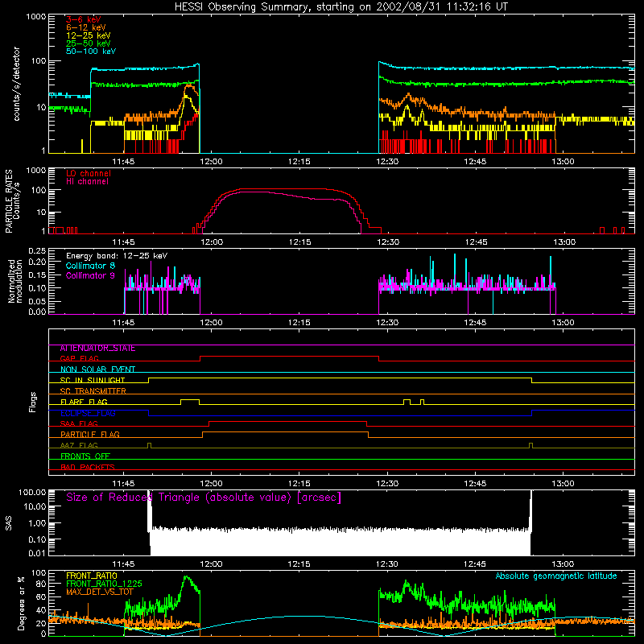
Task: Click the 12:45 tick under the SAS plot
Action: tap(475, 564)
